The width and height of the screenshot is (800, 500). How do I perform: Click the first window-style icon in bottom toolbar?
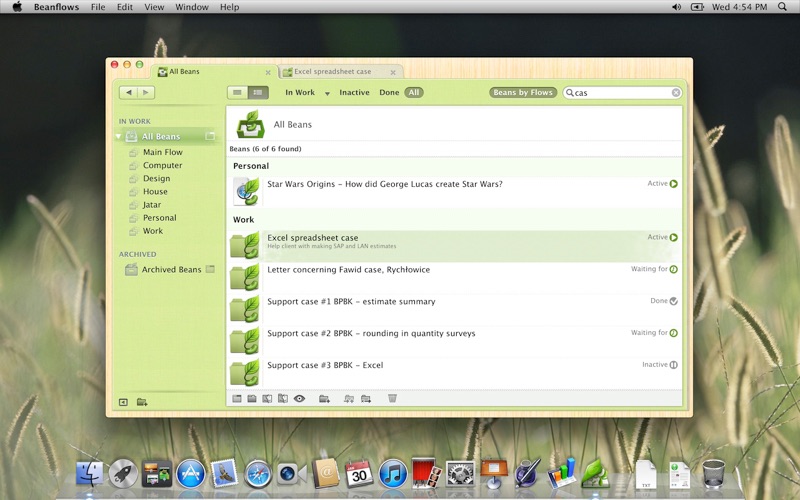coord(237,398)
